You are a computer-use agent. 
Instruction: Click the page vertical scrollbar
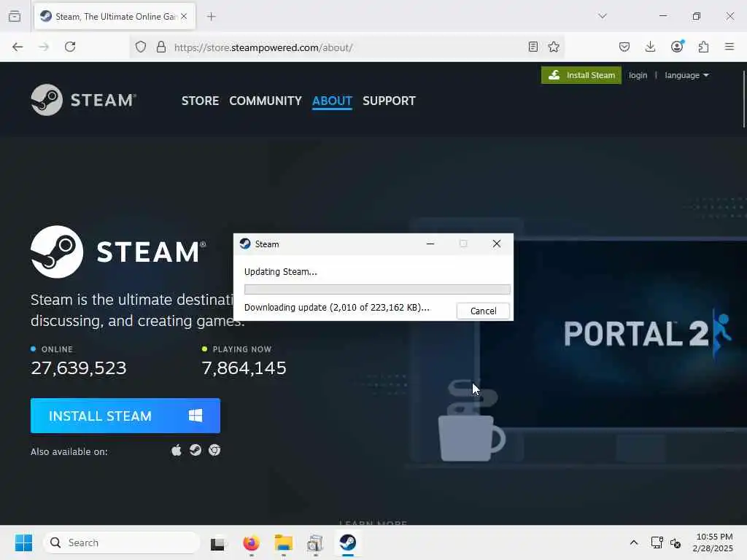743,99
